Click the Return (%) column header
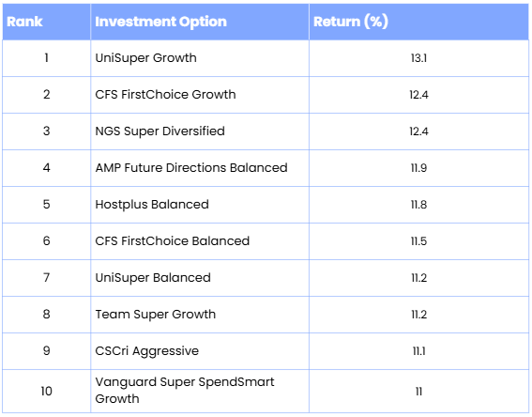The height and width of the screenshot is (417, 532). [x=351, y=22]
